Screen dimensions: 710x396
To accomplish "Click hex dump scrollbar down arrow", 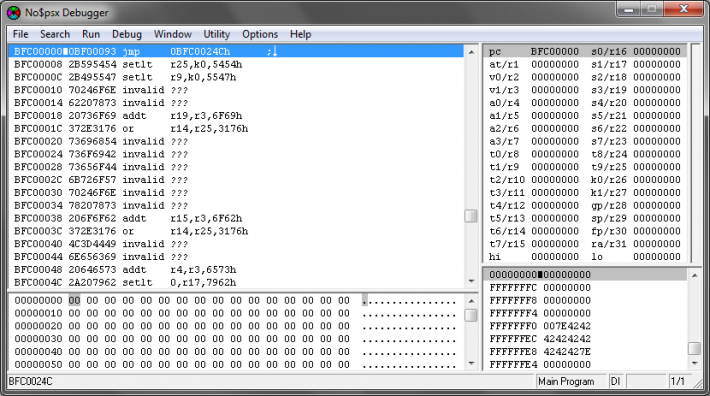I will pos(471,363).
